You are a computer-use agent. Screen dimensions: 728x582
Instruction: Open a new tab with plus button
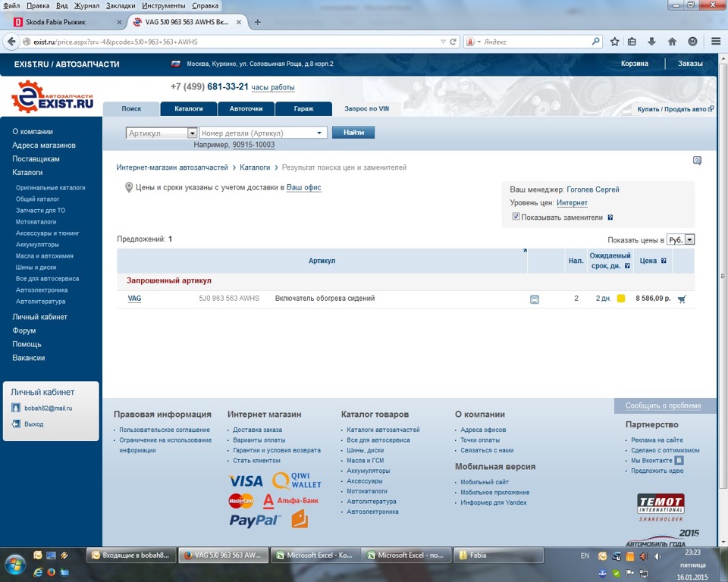tap(257, 22)
